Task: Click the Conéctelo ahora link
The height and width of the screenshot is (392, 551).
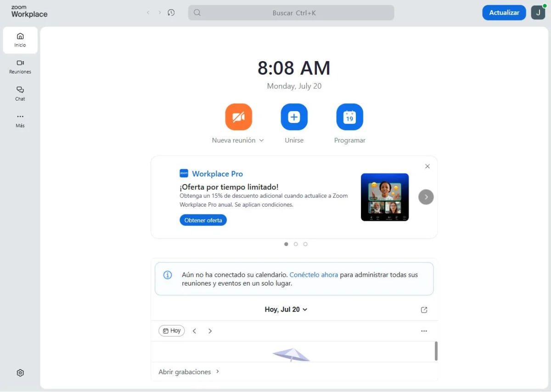Action: [x=314, y=275]
